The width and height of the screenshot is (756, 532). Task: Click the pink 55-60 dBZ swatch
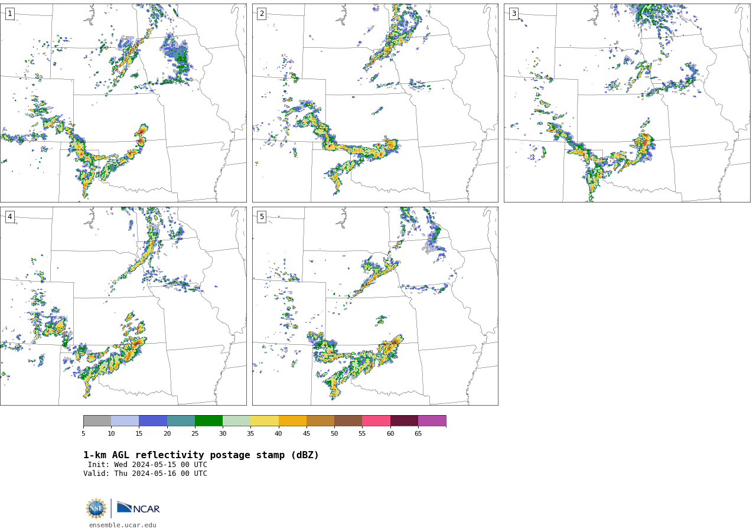tap(376, 420)
